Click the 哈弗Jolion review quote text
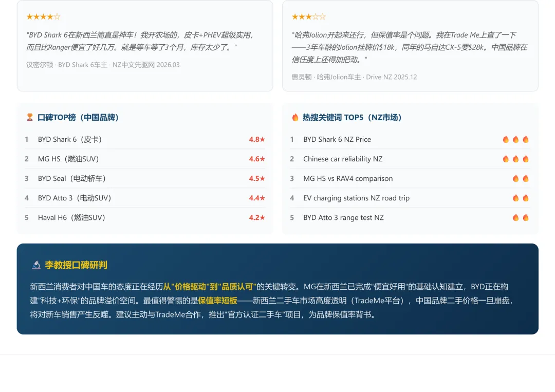 (x=410, y=47)
